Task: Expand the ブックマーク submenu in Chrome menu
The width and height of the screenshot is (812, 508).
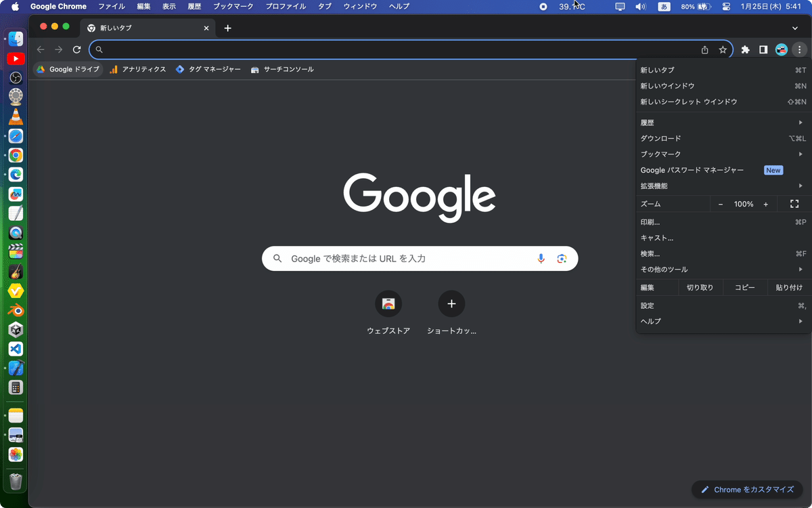Action: point(723,154)
